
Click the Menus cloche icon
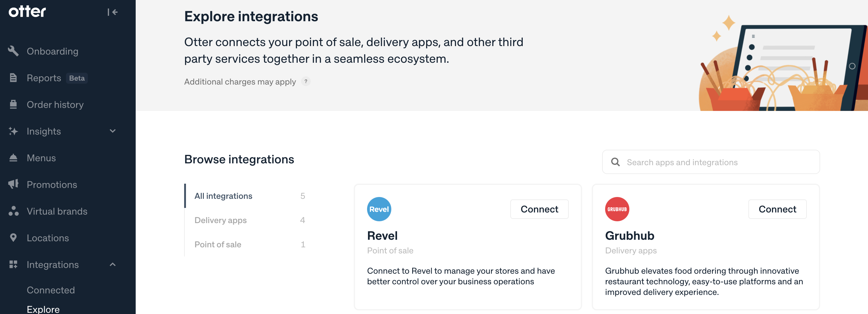13,158
